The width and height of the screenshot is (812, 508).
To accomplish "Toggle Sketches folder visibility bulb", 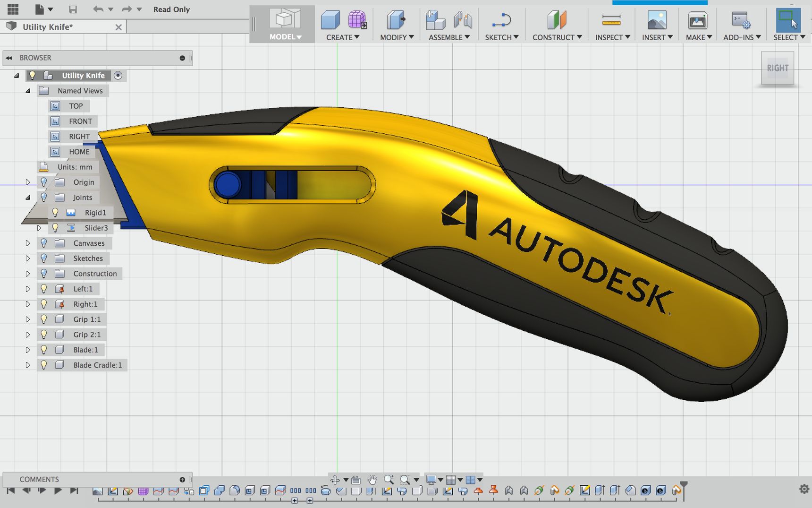I will [x=44, y=258].
